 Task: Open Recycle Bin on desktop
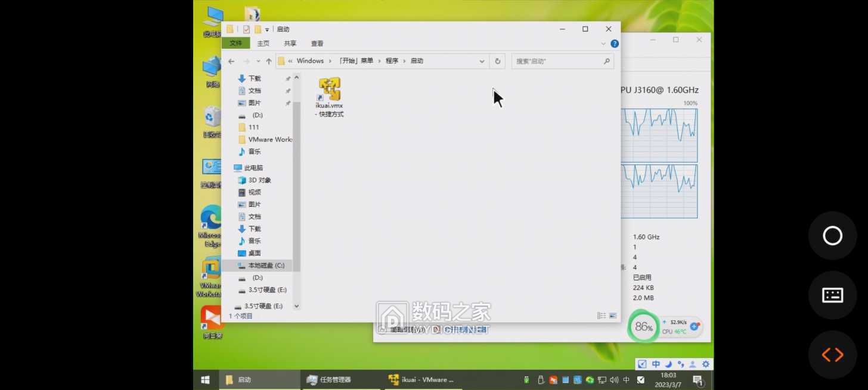tap(212, 122)
